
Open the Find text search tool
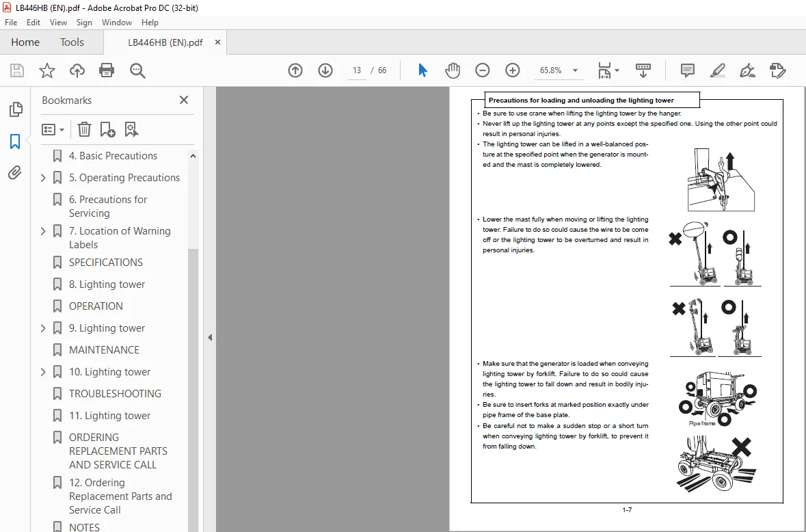coord(137,70)
